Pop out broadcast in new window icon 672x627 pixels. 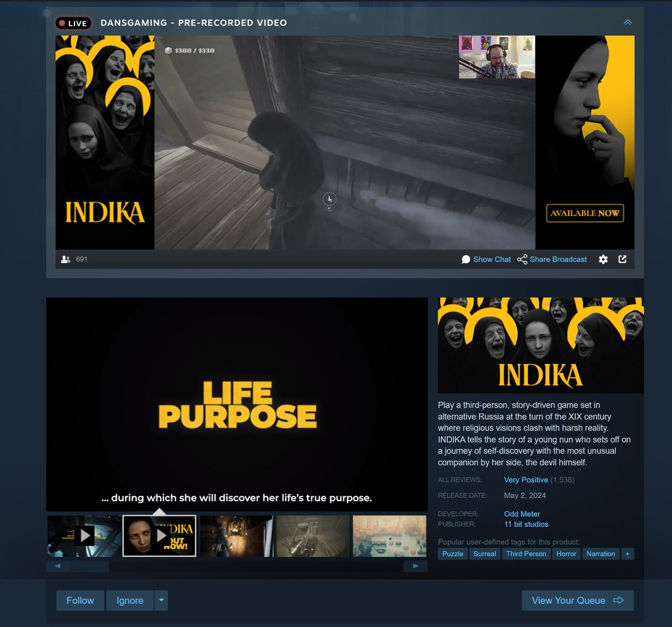pyautogui.click(x=622, y=259)
